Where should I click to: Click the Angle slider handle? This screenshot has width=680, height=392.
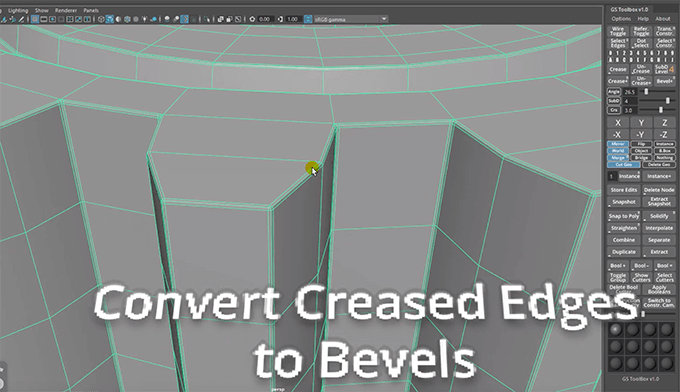click(x=646, y=91)
